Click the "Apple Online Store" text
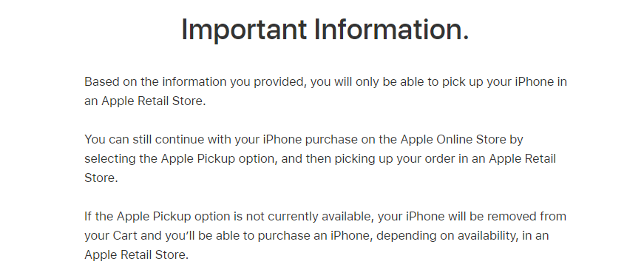Image resolution: width=644 pixels, height=270 pixels. (453, 139)
